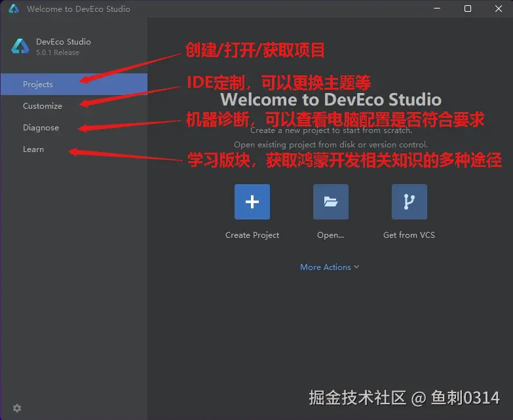Maximize the DevEco Studio window

(x=468, y=9)
